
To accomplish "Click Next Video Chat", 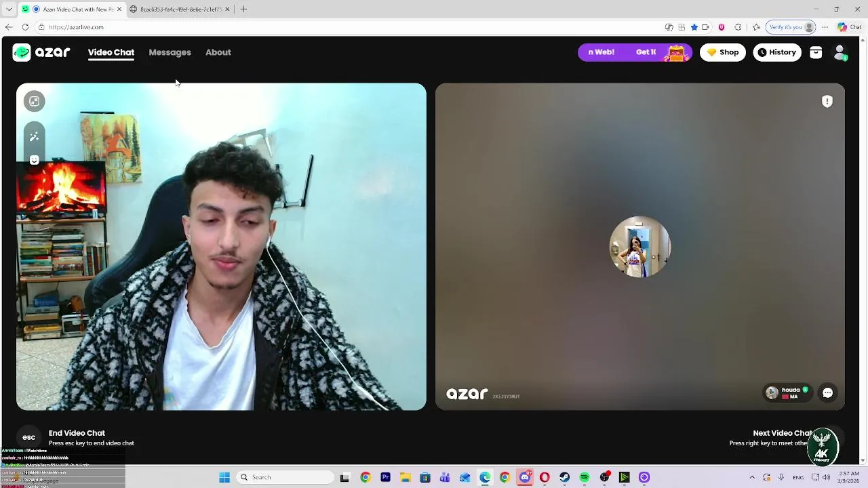I will 783,433.
